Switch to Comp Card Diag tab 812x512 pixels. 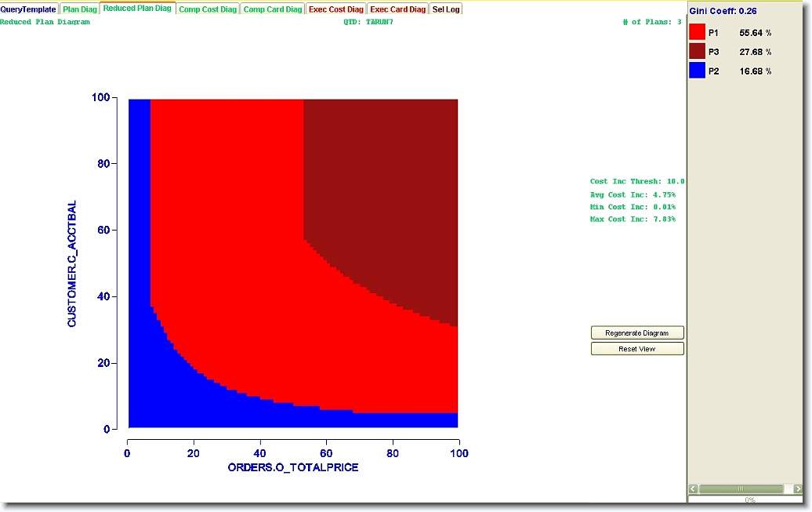tap(272, 9)
